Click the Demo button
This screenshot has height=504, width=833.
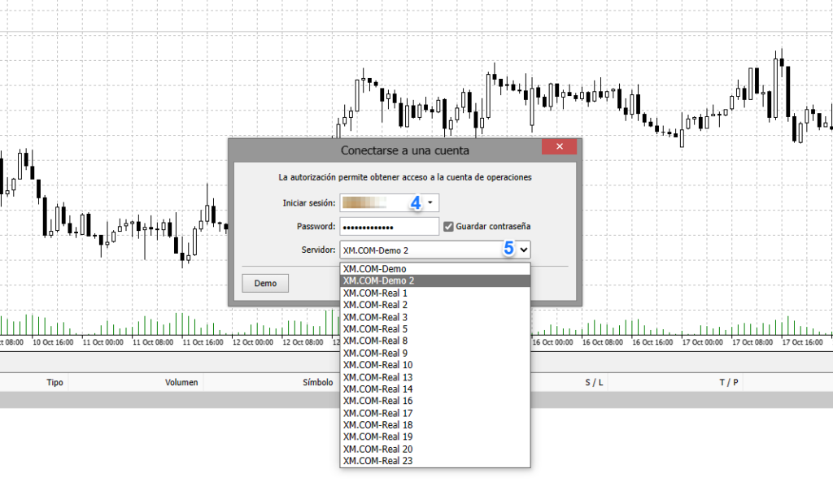pos(265,284)
